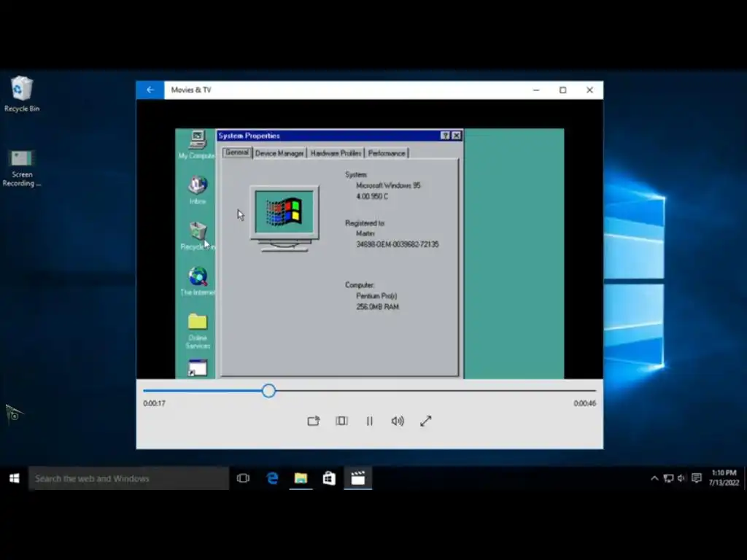Click The Internet icon in the video

[198, 281]
